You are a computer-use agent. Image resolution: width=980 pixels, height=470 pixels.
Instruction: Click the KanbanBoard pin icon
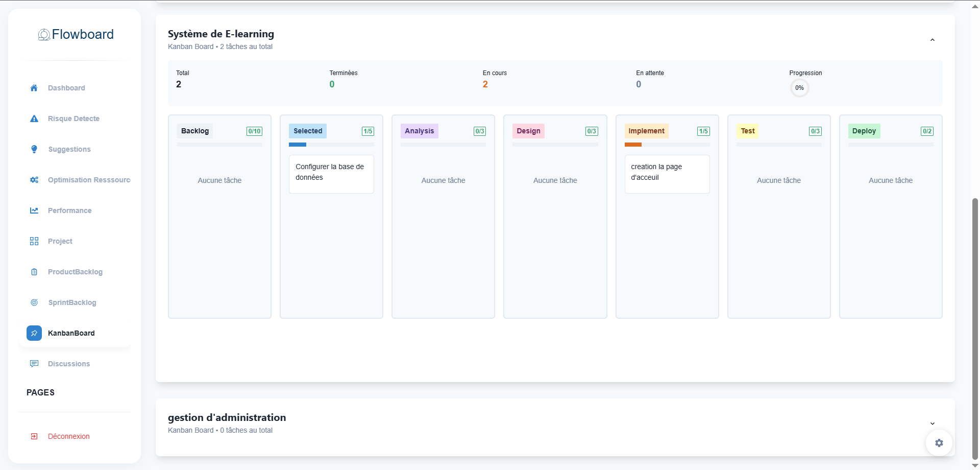34,333
